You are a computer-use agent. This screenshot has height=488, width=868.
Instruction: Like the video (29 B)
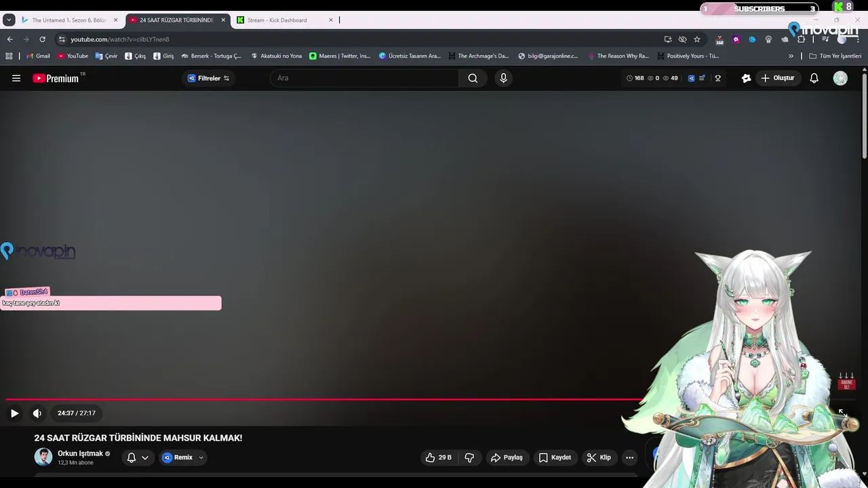pyautogui.click(x=438, y=457)
